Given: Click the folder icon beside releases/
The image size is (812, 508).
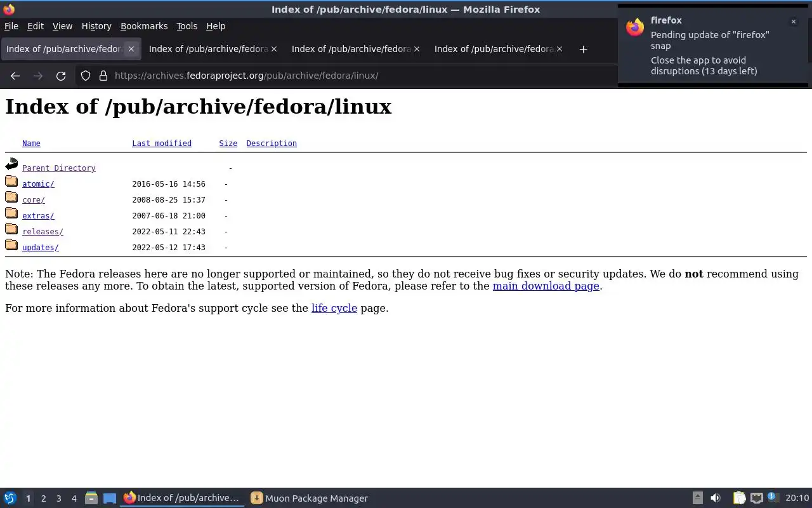Looking at the screenshot, I should click(11, 229).
